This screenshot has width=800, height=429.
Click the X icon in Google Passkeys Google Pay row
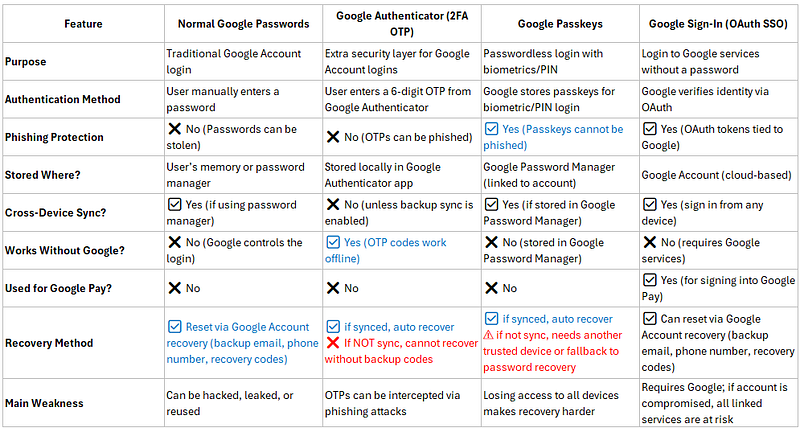tap(491, 288)
